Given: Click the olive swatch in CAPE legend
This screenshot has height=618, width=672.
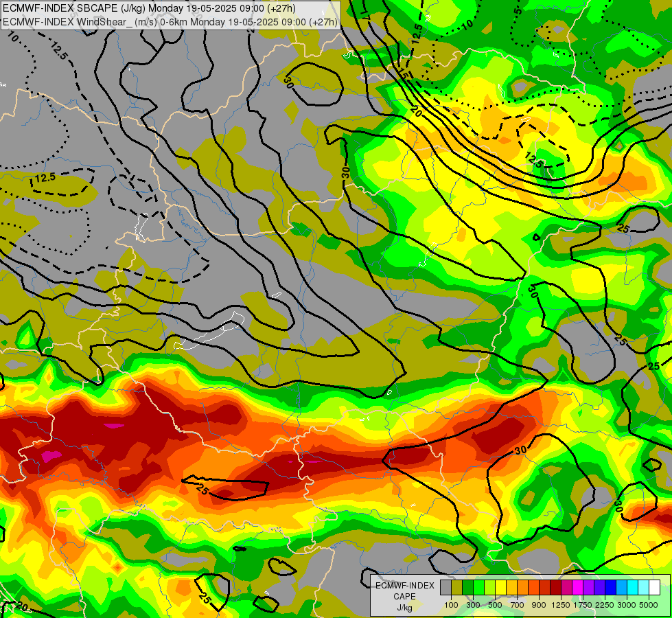Looking at the screenshot, I should 457,588.
